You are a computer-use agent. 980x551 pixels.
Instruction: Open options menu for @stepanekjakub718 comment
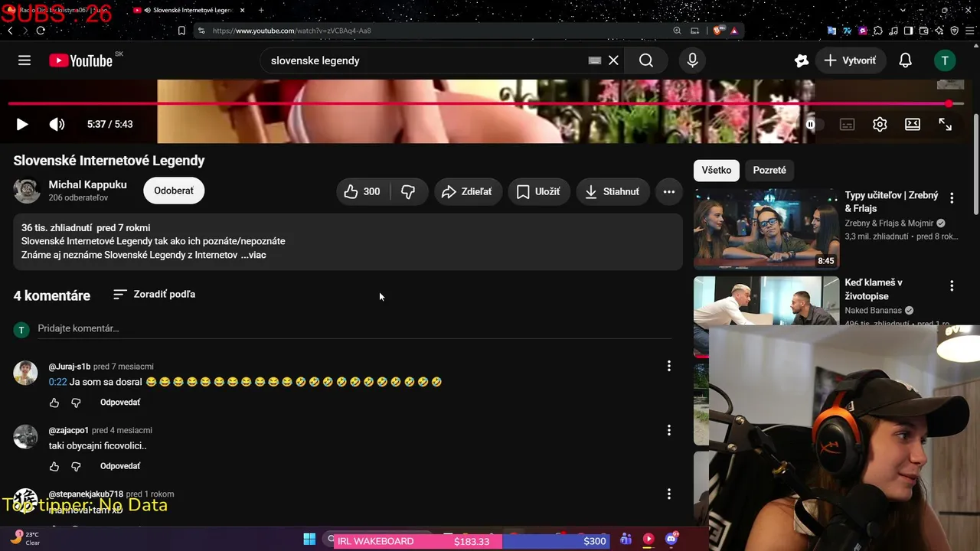point(668,494)
